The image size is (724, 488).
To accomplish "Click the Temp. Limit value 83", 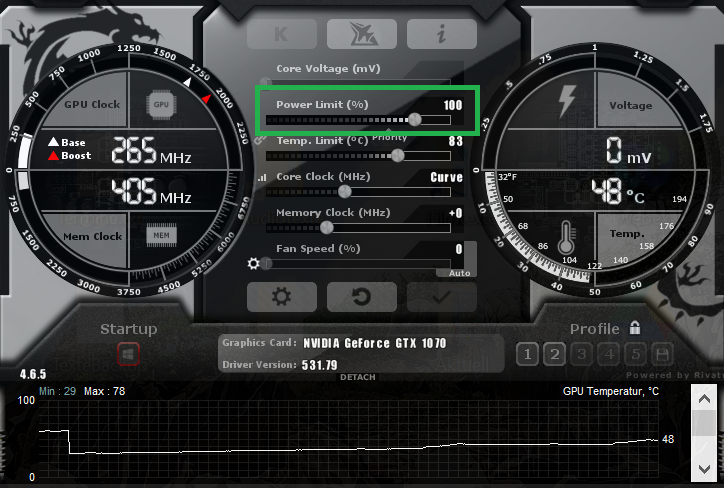I will [x=455, y=141].
